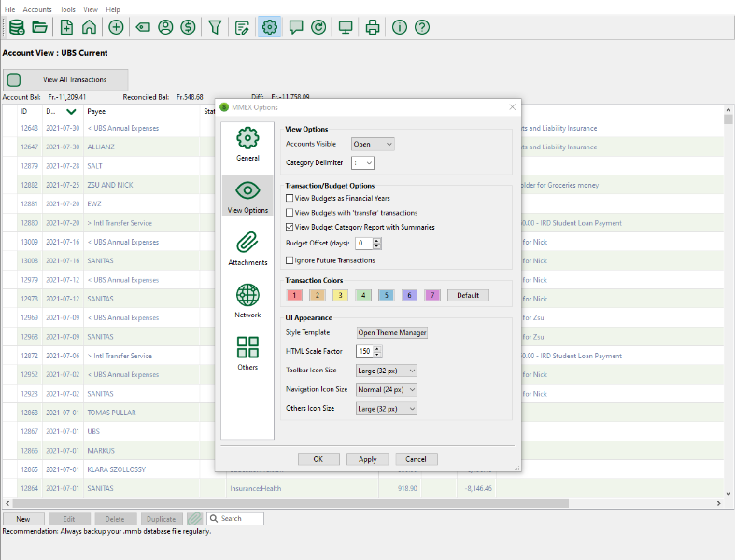
Task: Select Network globe category
Action: click(247, 301)
